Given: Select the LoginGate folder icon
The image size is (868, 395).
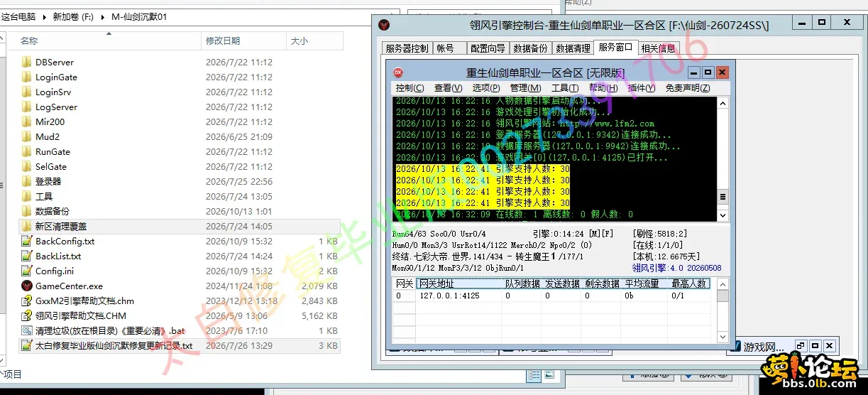Looking at the screenshot, I should tap(26, 77).
